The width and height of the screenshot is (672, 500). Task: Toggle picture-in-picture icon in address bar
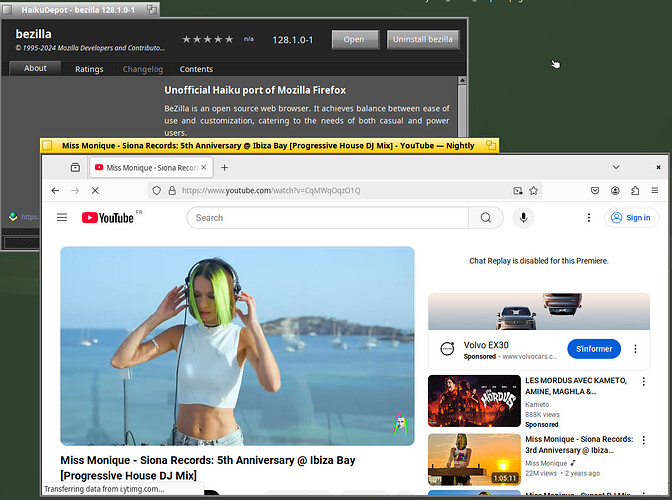point(518,191)
